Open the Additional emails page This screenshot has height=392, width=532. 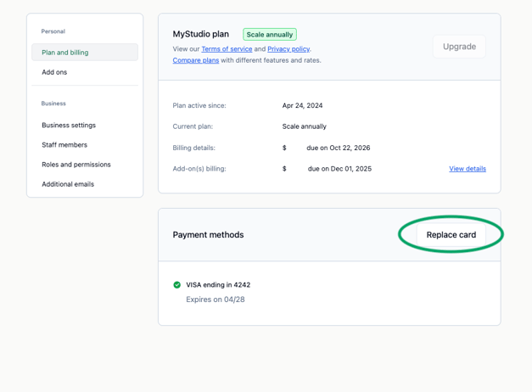(68, 184)
